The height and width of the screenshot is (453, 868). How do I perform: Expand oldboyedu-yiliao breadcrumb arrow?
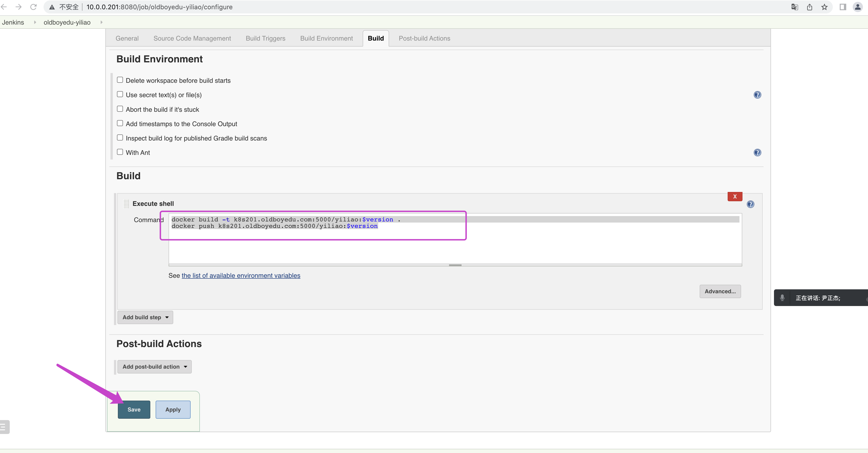pos(101,22)
